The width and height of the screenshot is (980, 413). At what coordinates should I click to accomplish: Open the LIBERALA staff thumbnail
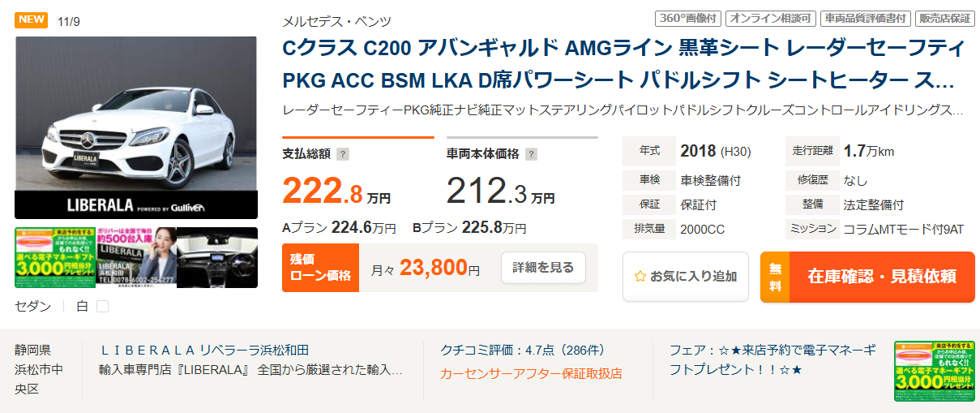tap(135, 257)
